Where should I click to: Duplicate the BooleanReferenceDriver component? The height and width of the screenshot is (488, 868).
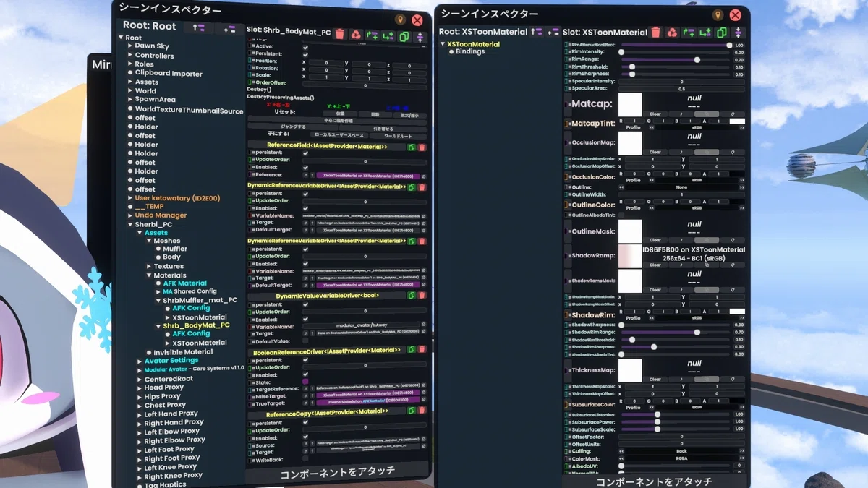click(x=412, y=351)
